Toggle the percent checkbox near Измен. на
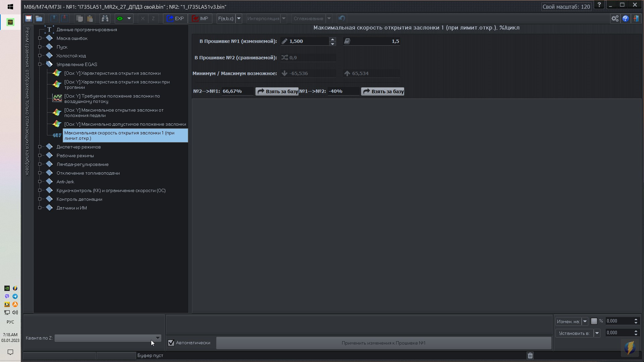Viewport: 644px width, 362px height. pyautogui.click(x=594, y=321)
